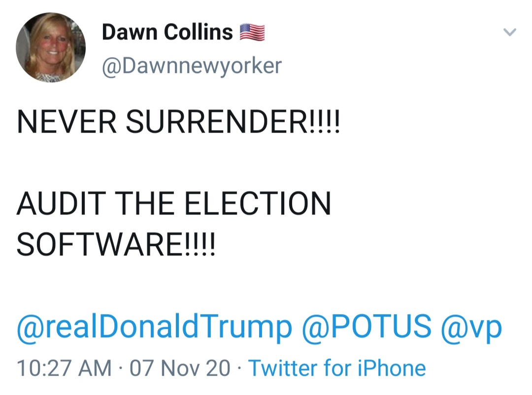This screenshot has width=532, height=395.
Task: Click the word SURRENDER!!!! in the tweet
Action: (233, 122)
